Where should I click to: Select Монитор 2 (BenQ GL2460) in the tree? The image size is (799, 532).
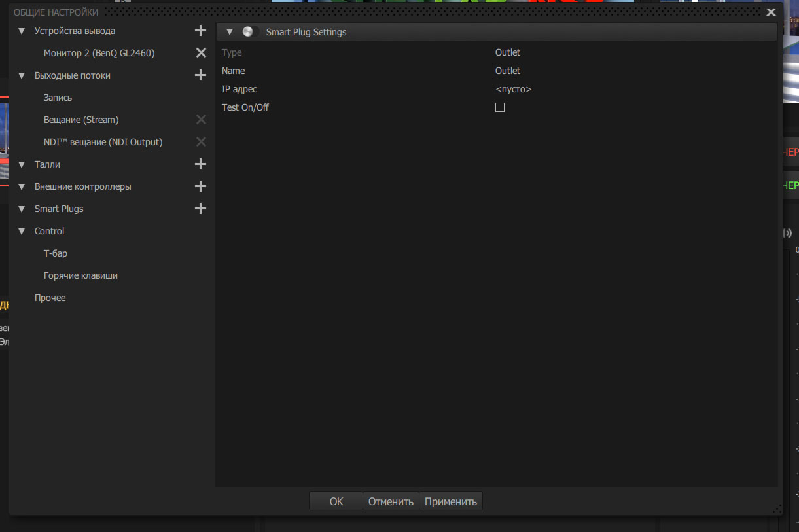(x=99, y=53)
